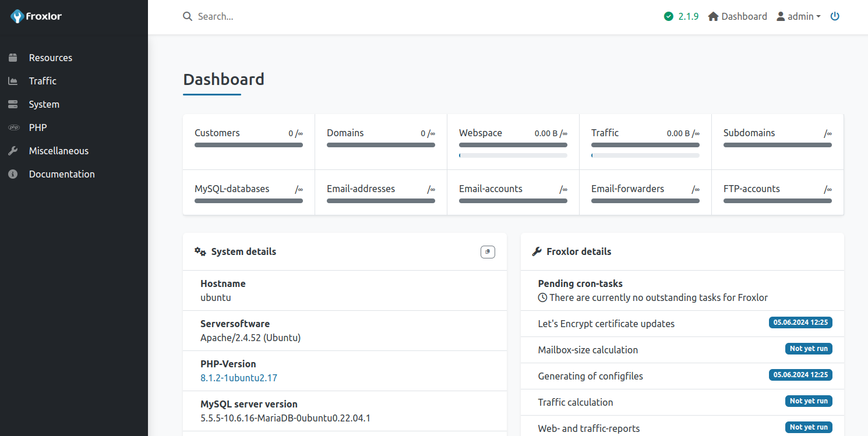
Task: Click the 2.1.9 version link
Action: click(688, 16)
